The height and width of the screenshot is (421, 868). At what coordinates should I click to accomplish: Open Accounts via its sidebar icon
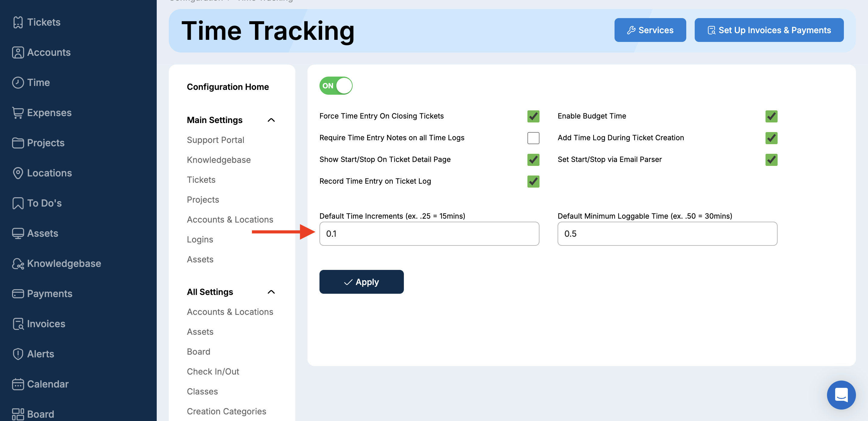click(17, 52)
